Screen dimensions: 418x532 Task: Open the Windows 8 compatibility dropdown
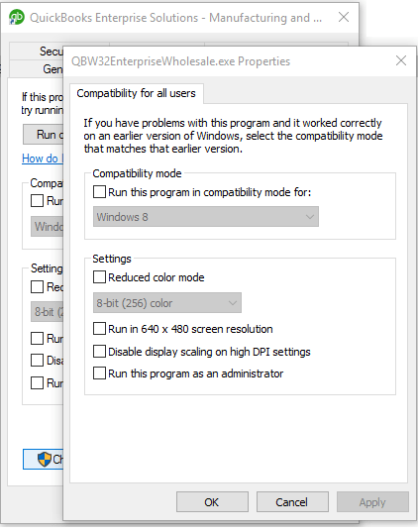(x=206, y=216)
